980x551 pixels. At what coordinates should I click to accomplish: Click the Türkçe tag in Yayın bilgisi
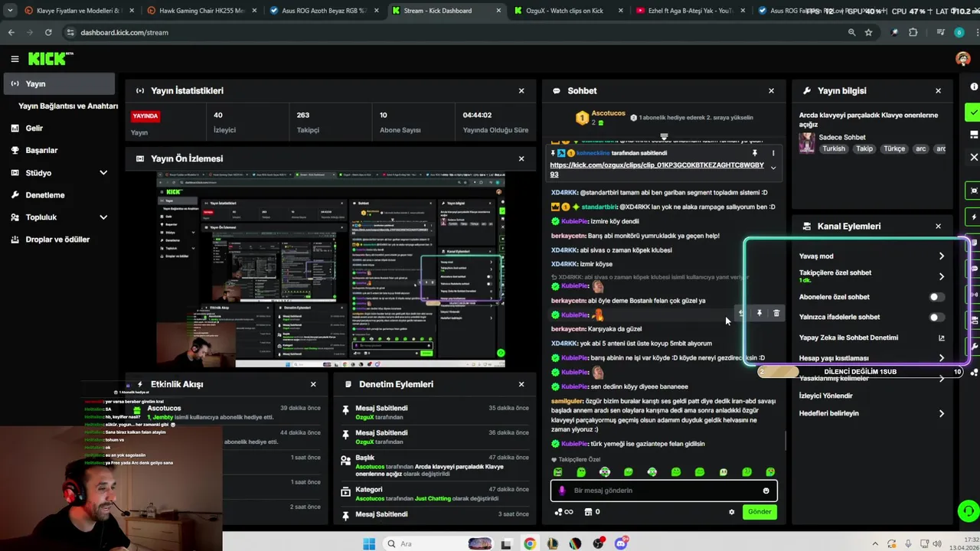tap(894, 148)
